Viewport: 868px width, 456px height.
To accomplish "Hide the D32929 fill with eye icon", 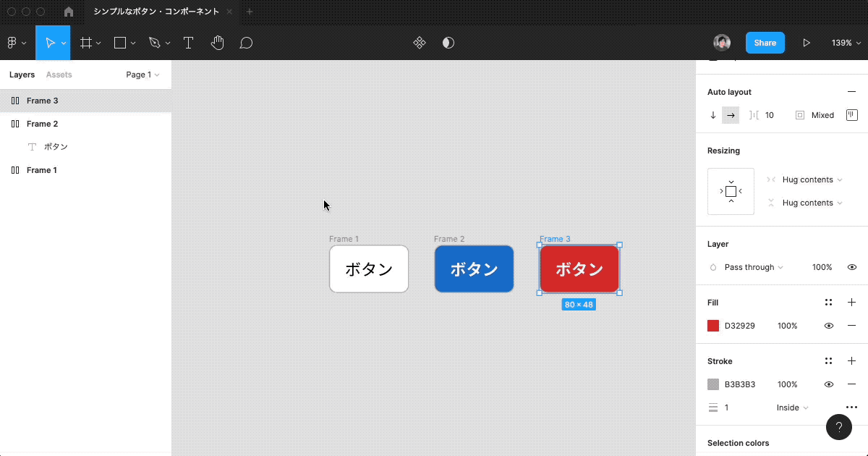I will [x=829, y=326].
